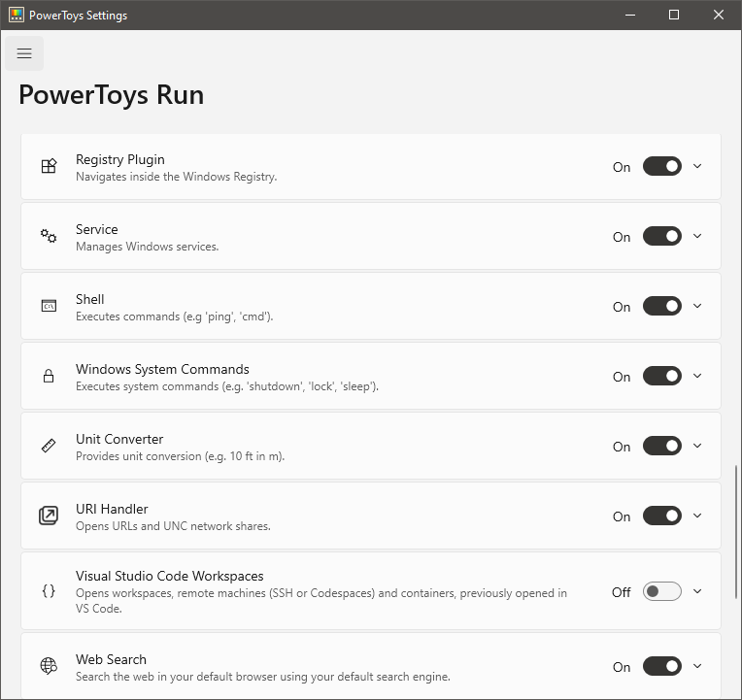Enable Visual Studio Code Workspaces toggle
Viewport: 742px width, 700px height.
662,591
